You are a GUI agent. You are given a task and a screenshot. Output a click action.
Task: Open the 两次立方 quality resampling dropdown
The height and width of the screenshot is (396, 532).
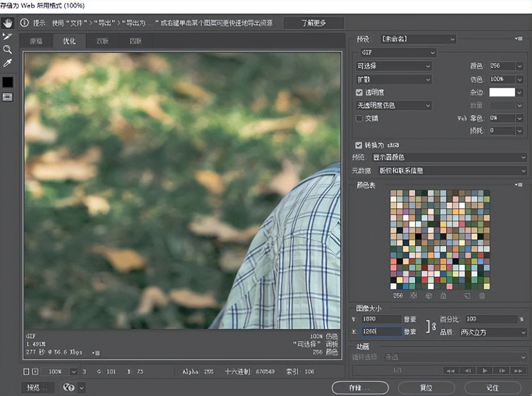tap(493, 332)
